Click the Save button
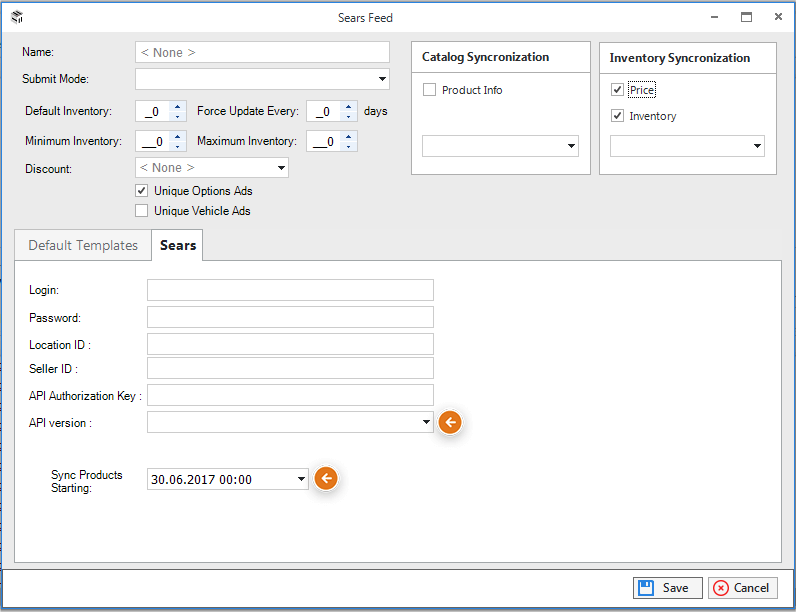Screen dimensions: 796x612 coord(668,588)
